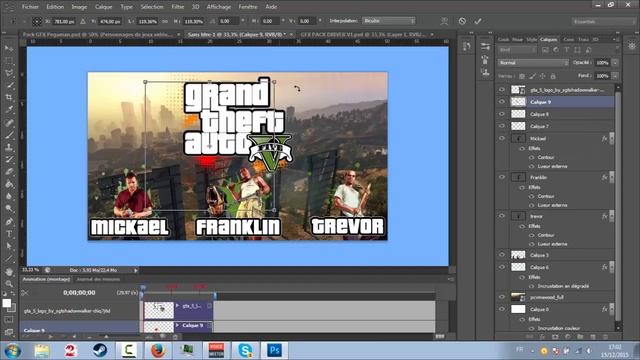This screenshot has height=360, width=640.
Task: Open Steam from the taskbar
Action: 100,350
